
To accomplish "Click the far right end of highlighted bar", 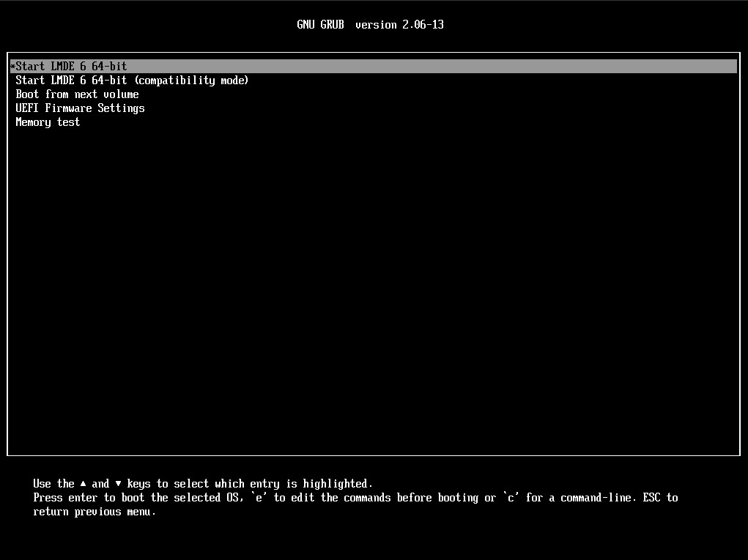I will [x=731, y=67].
